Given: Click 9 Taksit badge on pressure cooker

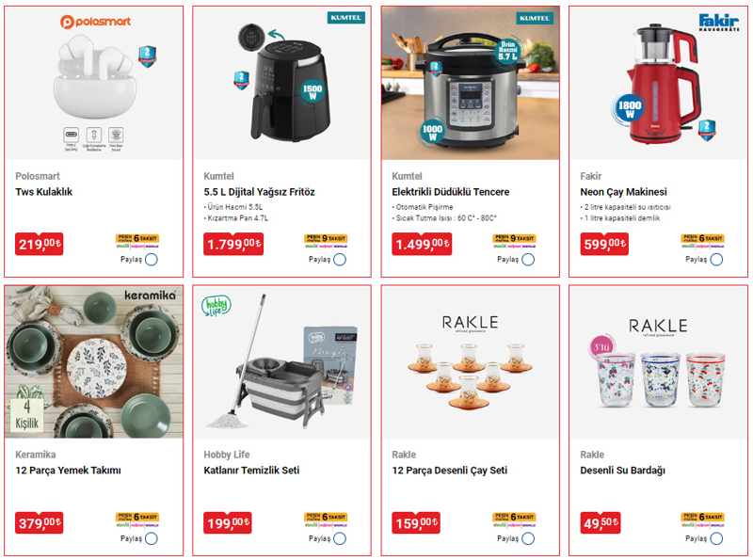Looking at the screenshot, I should tap(514, 238).
